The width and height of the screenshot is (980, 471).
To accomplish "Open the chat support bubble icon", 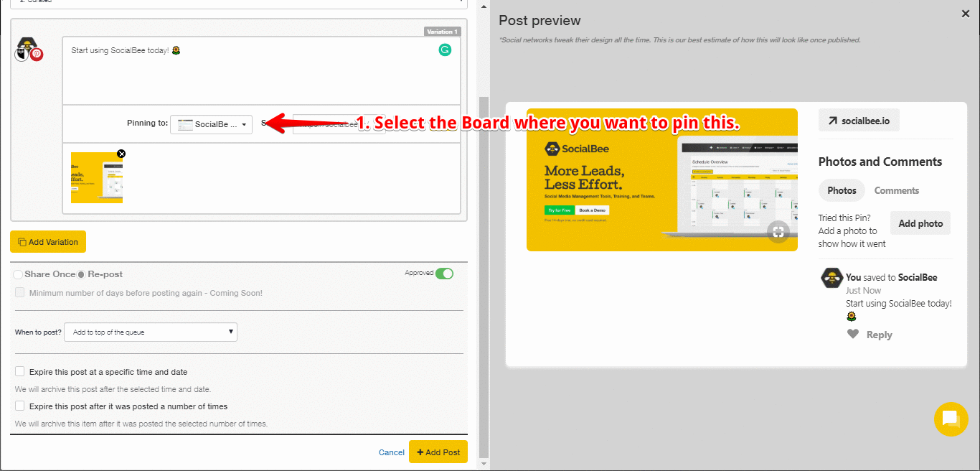I will [x=951, y=419].
